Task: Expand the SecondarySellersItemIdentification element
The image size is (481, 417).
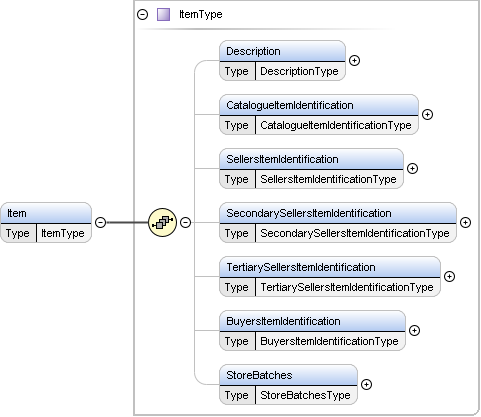Action: tap(465, 222)
